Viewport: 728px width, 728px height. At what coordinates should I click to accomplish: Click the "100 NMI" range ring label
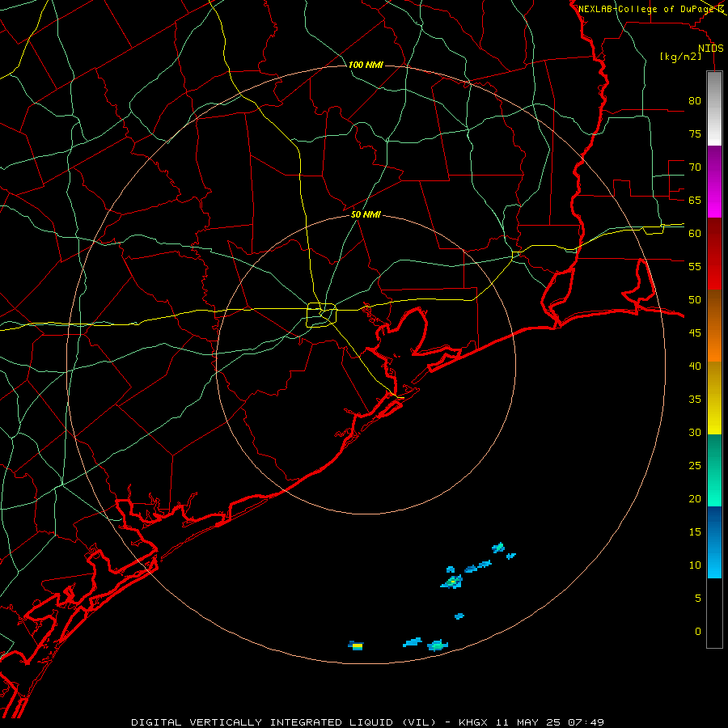366,65
